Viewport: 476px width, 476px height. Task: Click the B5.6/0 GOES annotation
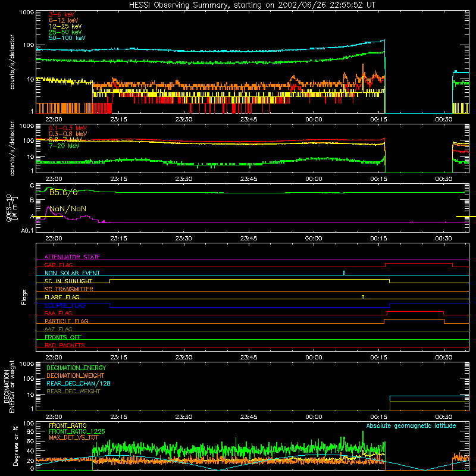pos(64,192)
